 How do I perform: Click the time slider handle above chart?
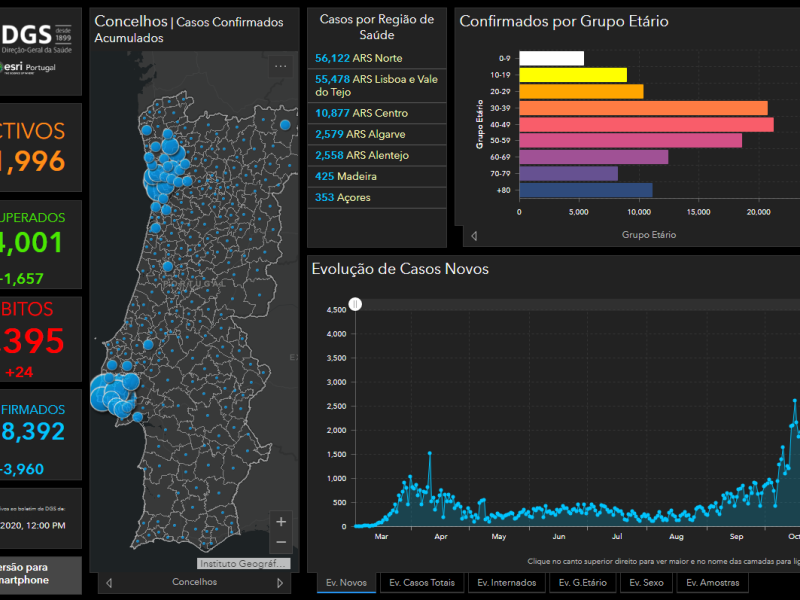(355, 305)
